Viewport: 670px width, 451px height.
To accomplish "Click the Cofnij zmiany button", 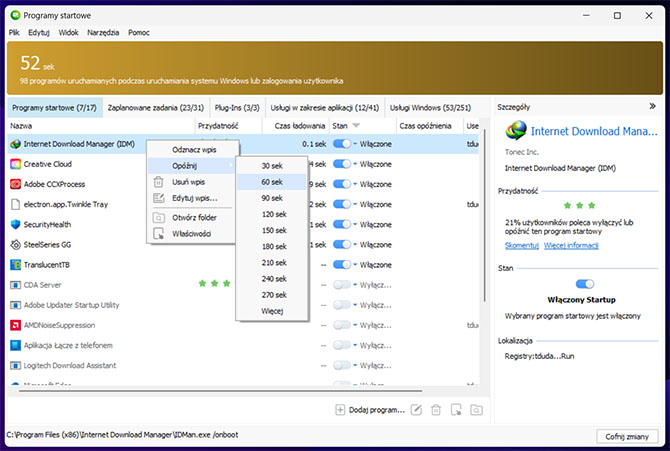I will coord(627,436).
